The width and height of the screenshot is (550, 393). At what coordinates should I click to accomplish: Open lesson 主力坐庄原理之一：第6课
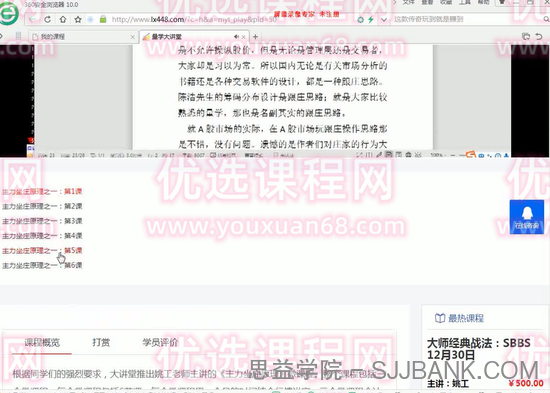42,265
